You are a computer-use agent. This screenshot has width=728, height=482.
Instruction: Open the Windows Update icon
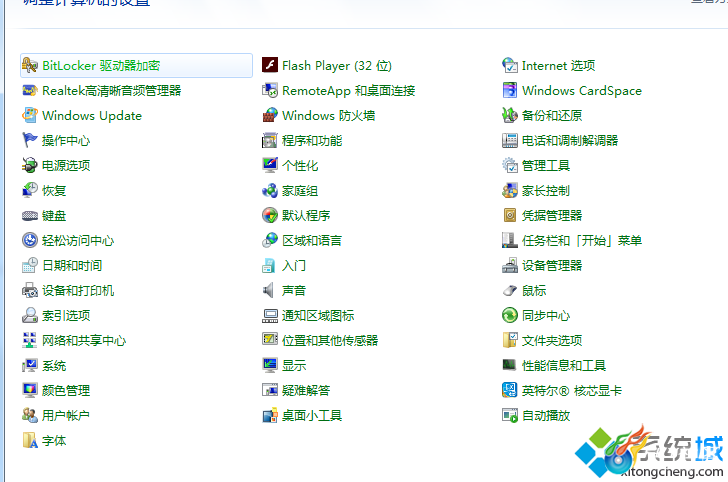coord(30,116)
